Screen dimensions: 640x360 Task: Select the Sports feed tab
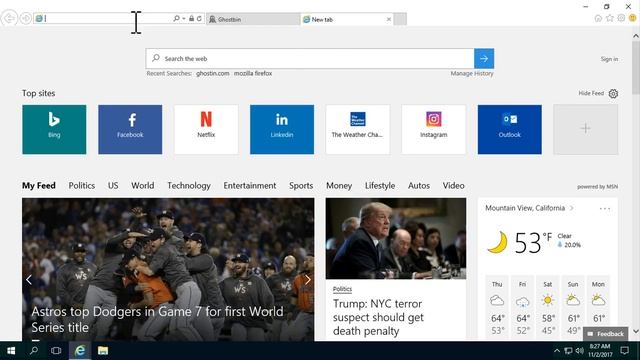click(x=301, y=186)
